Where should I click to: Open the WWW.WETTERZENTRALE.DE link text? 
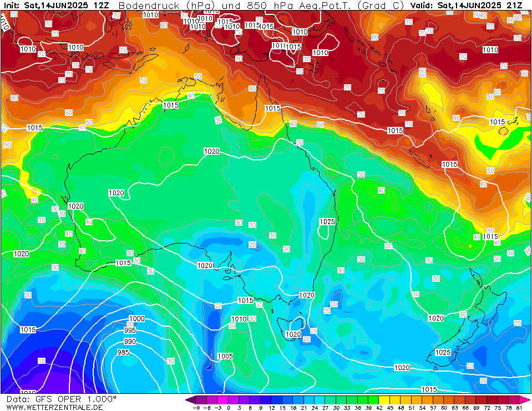click(x=54, y=407)
